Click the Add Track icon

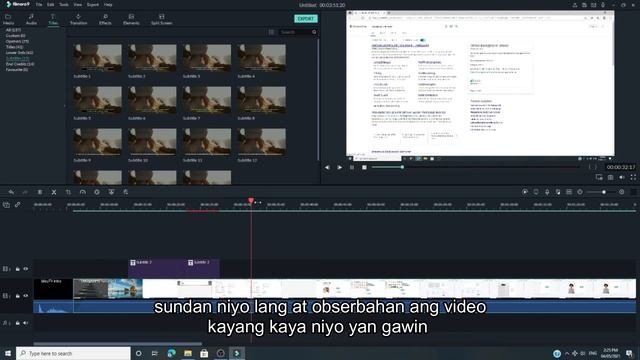point(6,205)
